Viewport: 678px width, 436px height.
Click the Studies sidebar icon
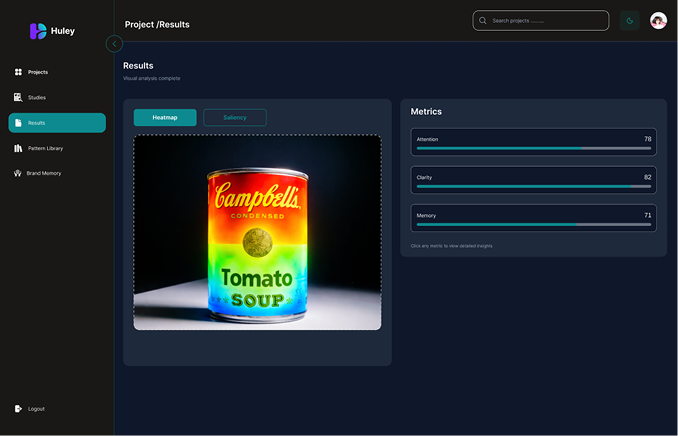[x=18, y=97]
